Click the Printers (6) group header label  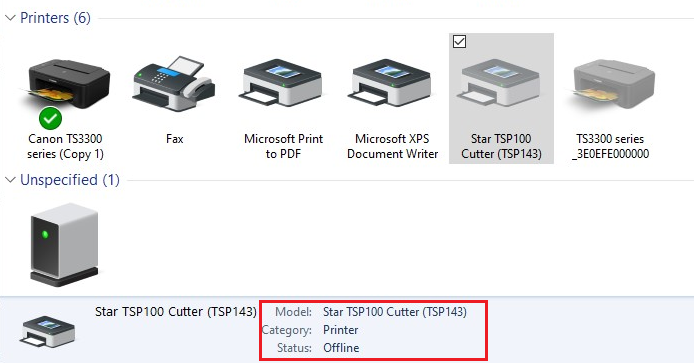(55, 18)
